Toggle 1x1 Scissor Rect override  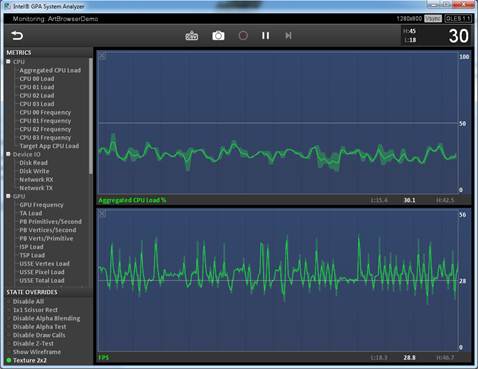click(35, 310)
